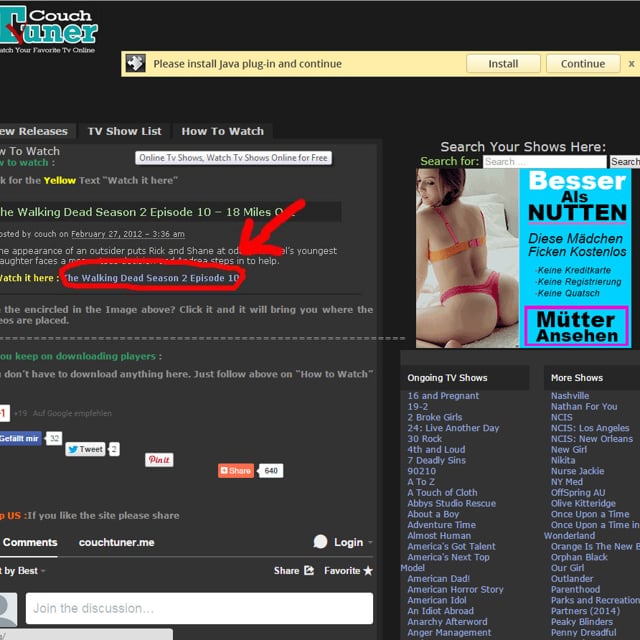Expand the Sort by Best dropdown
The height and width of the screenshot is (640, 640).
point(21,571)
